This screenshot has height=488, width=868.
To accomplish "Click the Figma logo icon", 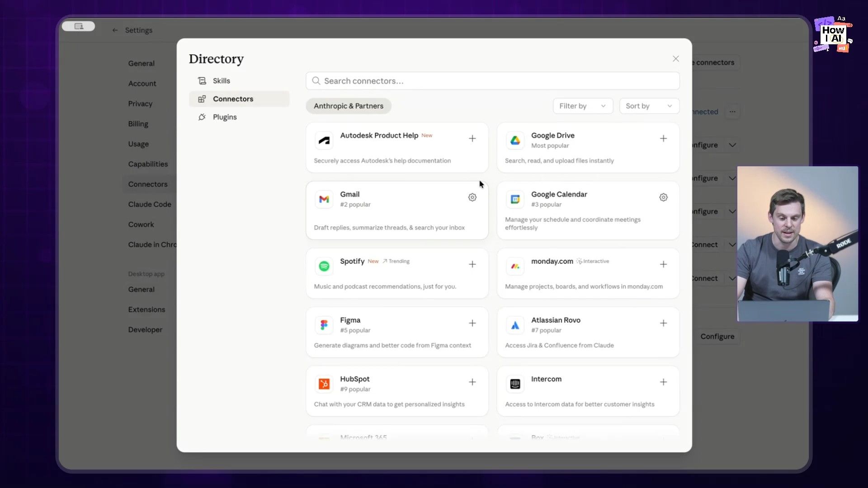I will point(324,325).
